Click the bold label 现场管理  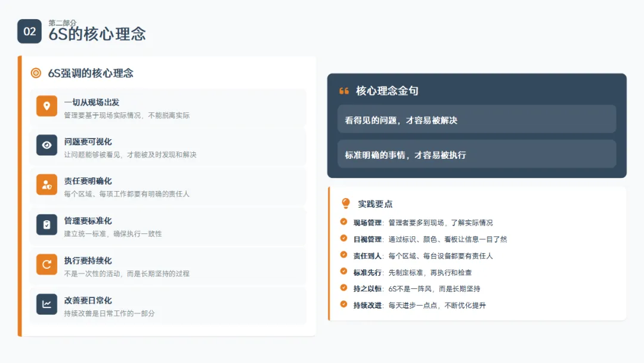click(x=367, y=223)
